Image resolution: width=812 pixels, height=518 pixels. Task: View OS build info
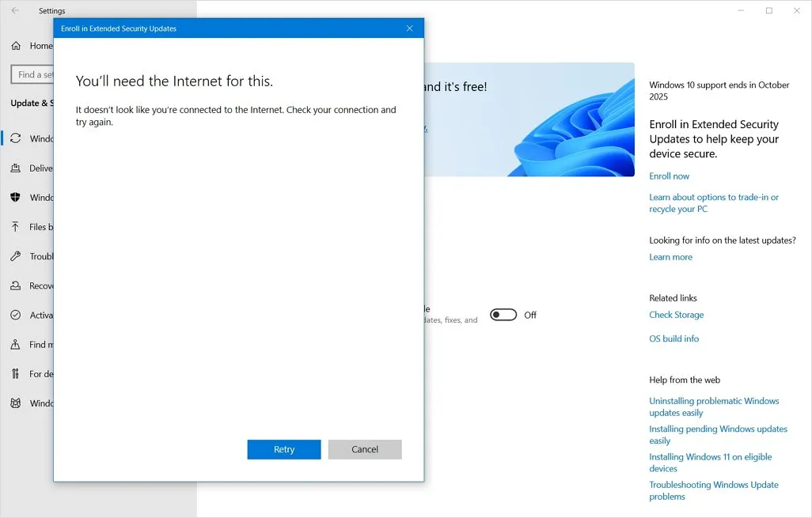coord(674,338)
